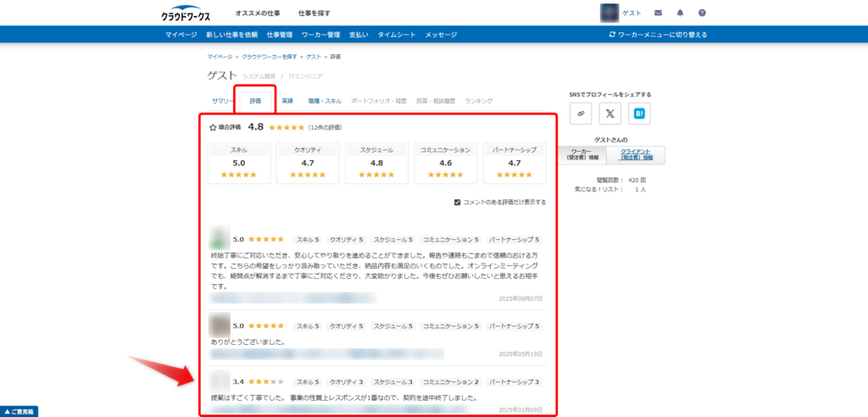Click the first reviewer's avatar thumbnail
The image size is (868, 417).
[x=220, y=238]
